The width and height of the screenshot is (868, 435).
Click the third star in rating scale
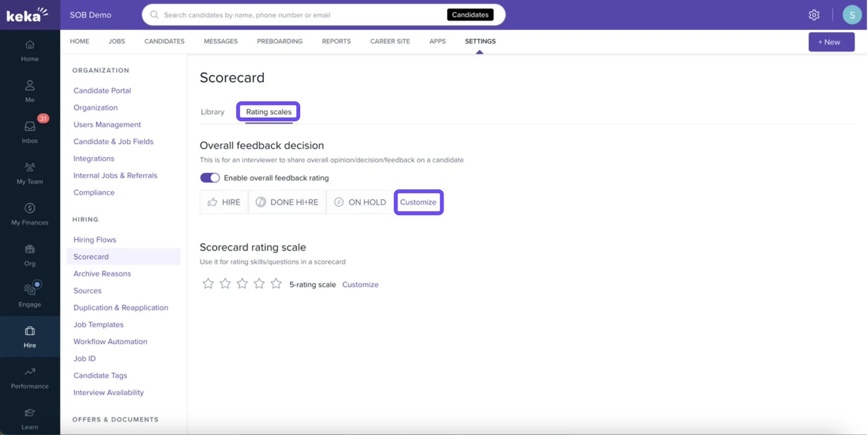pyautogui.click(x=242, y=284)
